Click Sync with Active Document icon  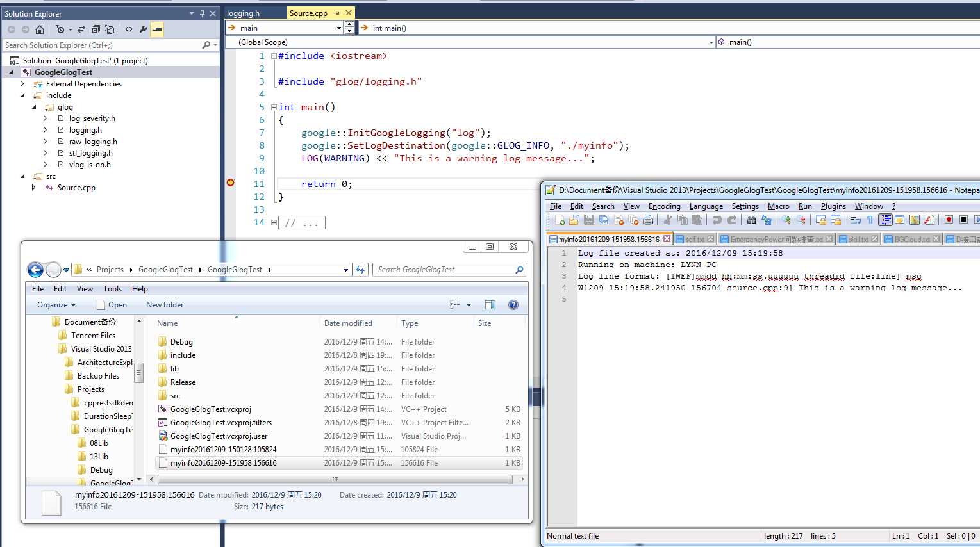(x=81, y=29)
